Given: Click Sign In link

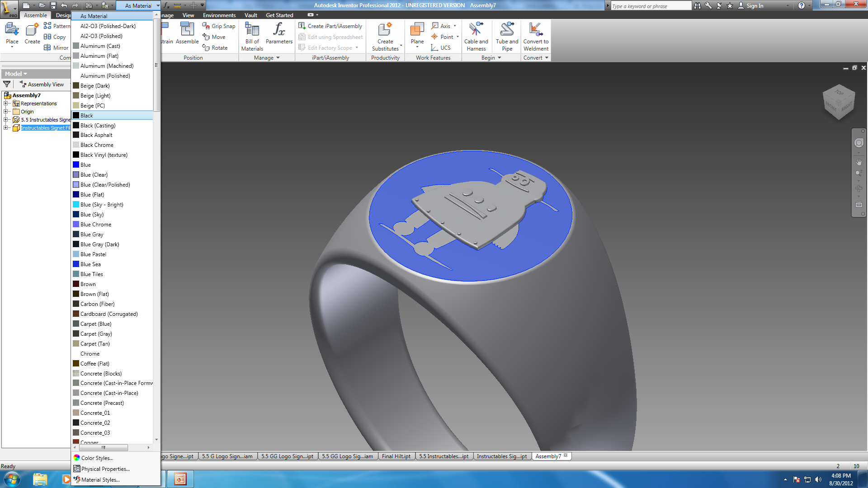Looking at the screenshot, I should (x=750, y=5).
